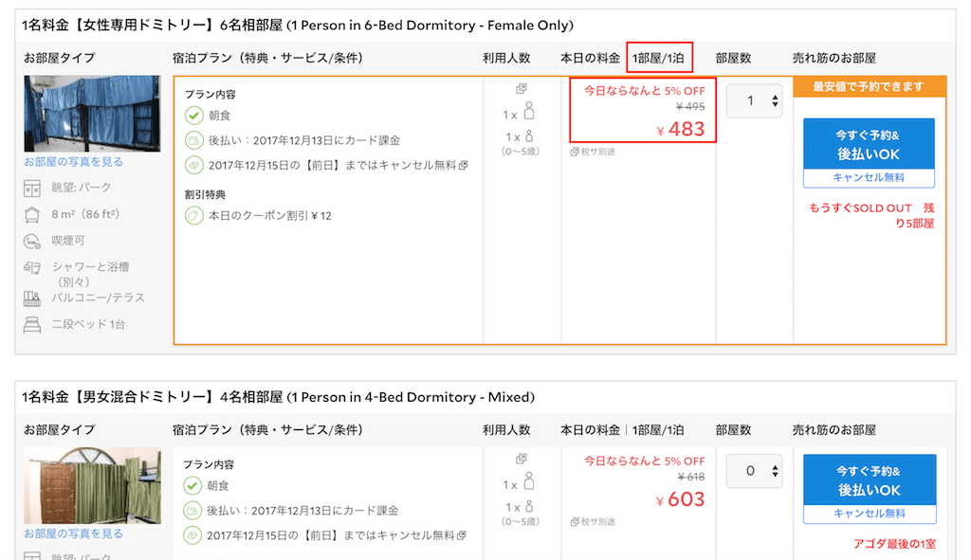
Task: Open room count selector for mixed dorm
Action: coord(754,471)
